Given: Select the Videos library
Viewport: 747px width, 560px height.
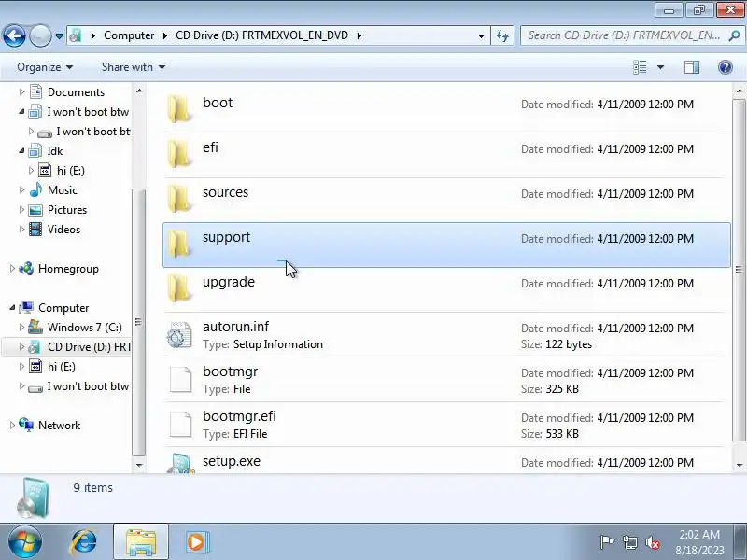Looking at the screenshot, I should tap(63, 229).
